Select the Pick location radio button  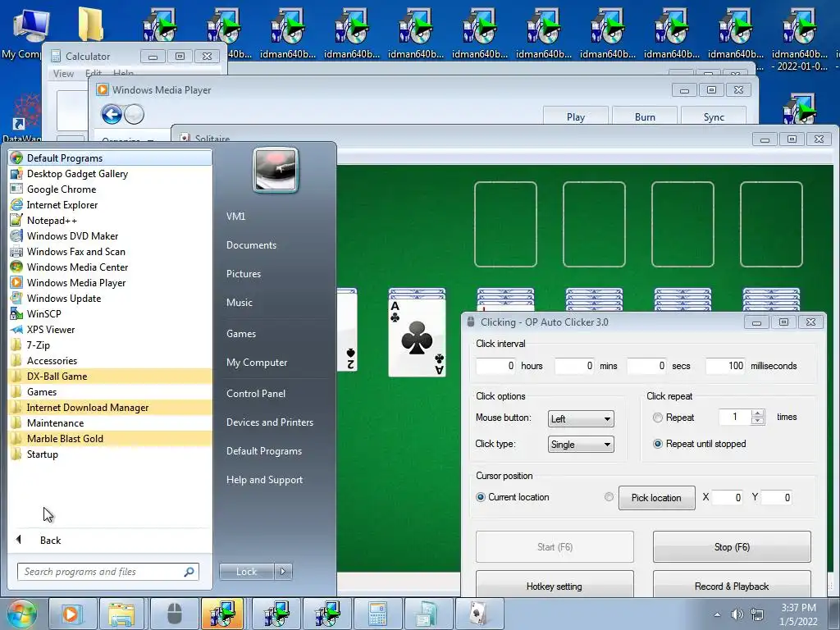coord(609,496)
